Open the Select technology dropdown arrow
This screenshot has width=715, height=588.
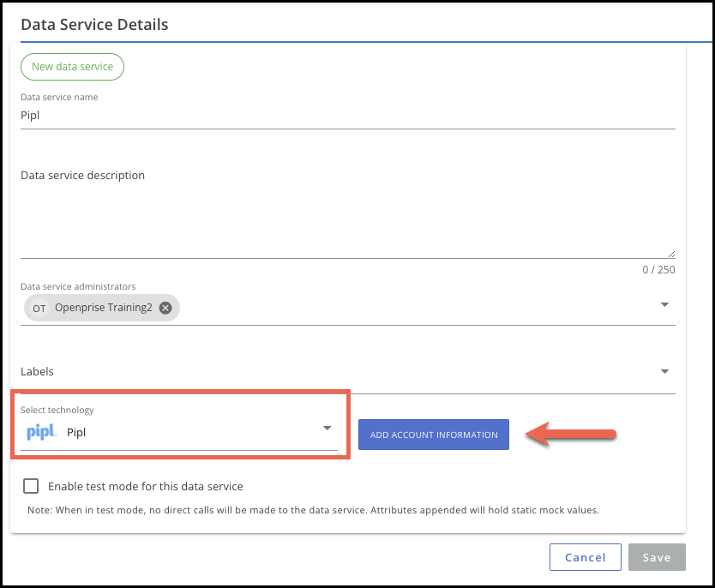point(327,428)
